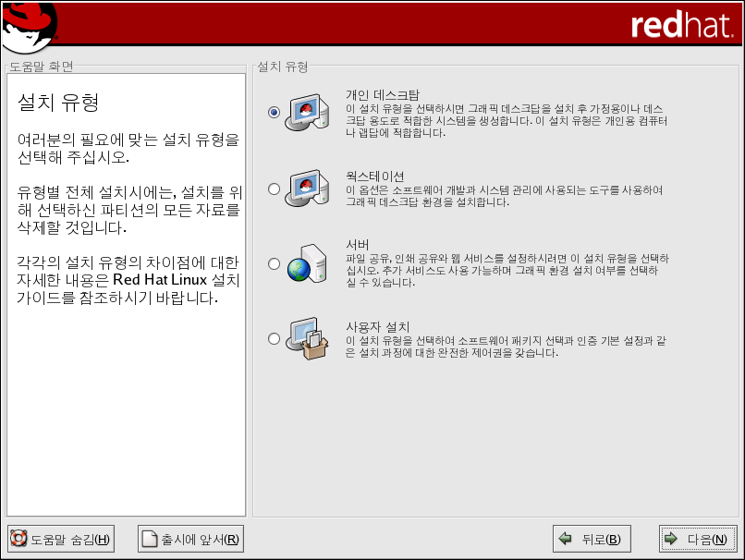Viewport: 745px width, 560px height.
Task: Open release notes via 출시에 앞서 button
Action: pos(190,540)
